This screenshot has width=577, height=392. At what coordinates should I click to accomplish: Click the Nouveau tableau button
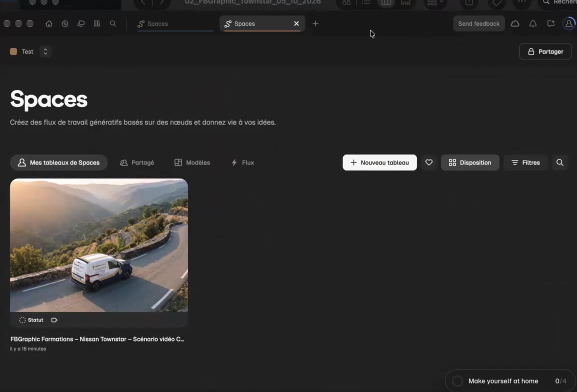(x=379, y=162)
